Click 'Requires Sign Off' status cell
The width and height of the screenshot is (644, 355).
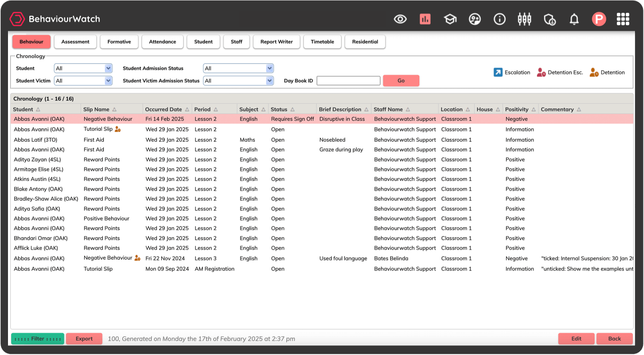[x=293, y=119]
